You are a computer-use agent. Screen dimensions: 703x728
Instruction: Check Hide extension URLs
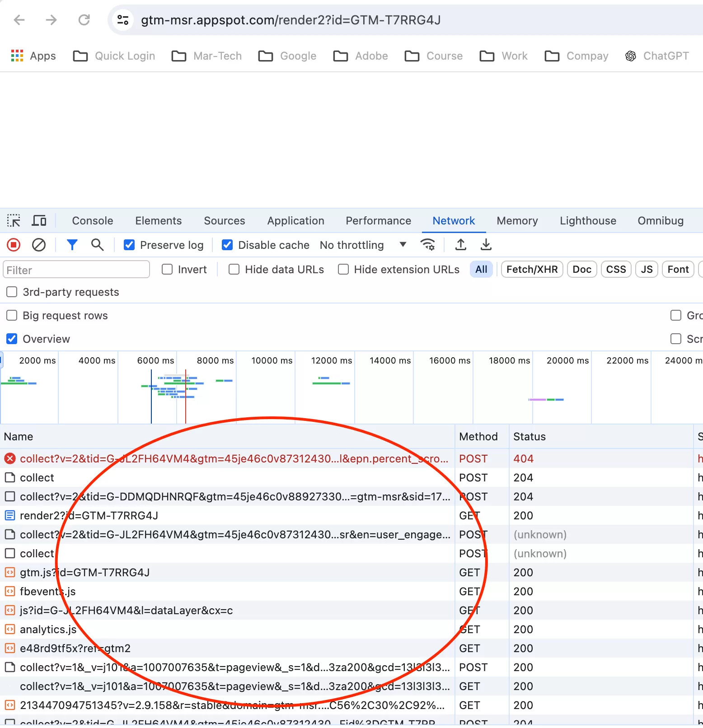coord(343,270)
